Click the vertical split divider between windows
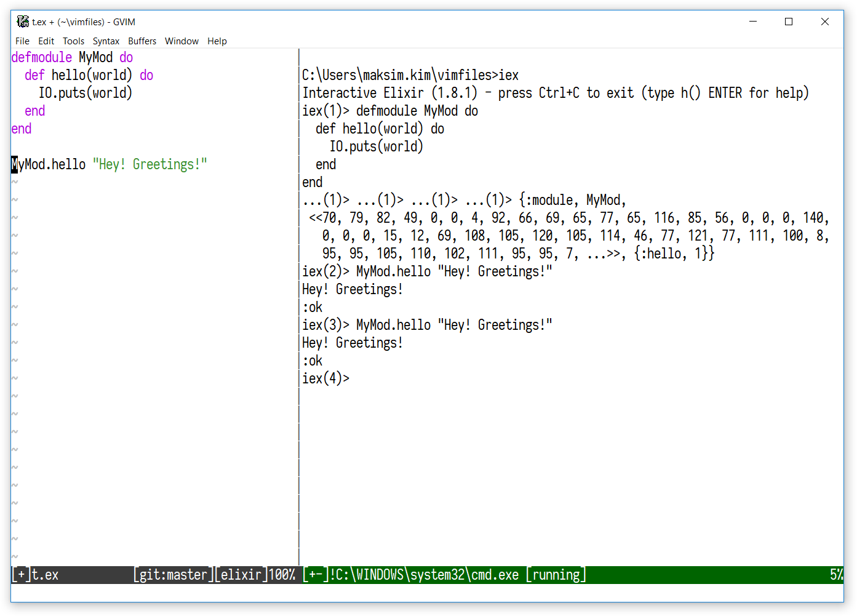 (299, 308)
